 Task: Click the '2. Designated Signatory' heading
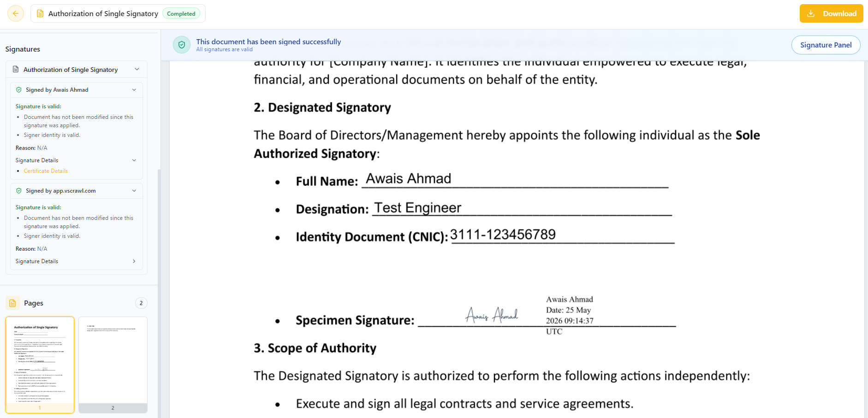tap(322, 107)
